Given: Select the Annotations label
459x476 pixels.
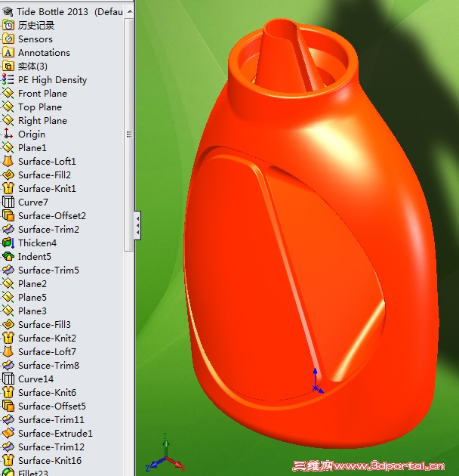Looking at the screenshot, I should 44,53.
